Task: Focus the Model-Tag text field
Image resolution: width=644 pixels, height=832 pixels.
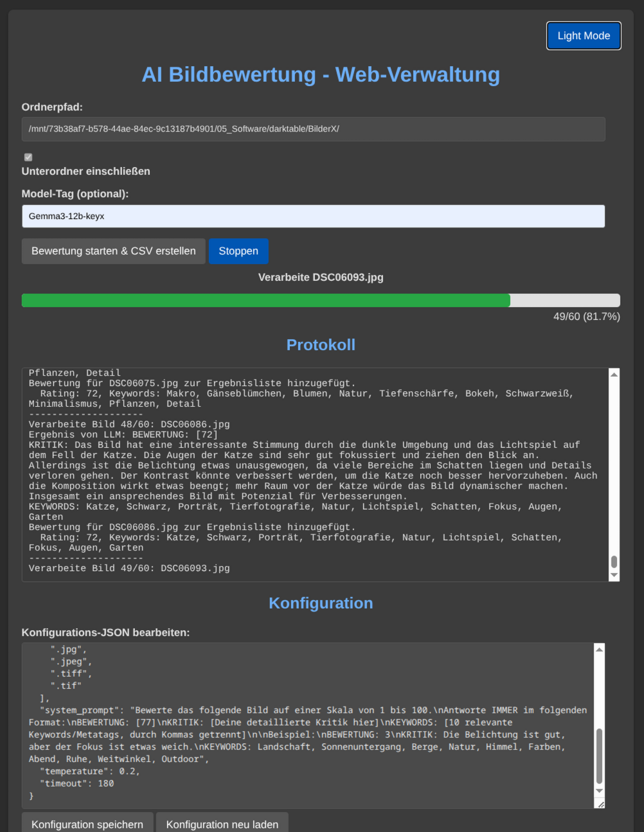Action: 313,217
